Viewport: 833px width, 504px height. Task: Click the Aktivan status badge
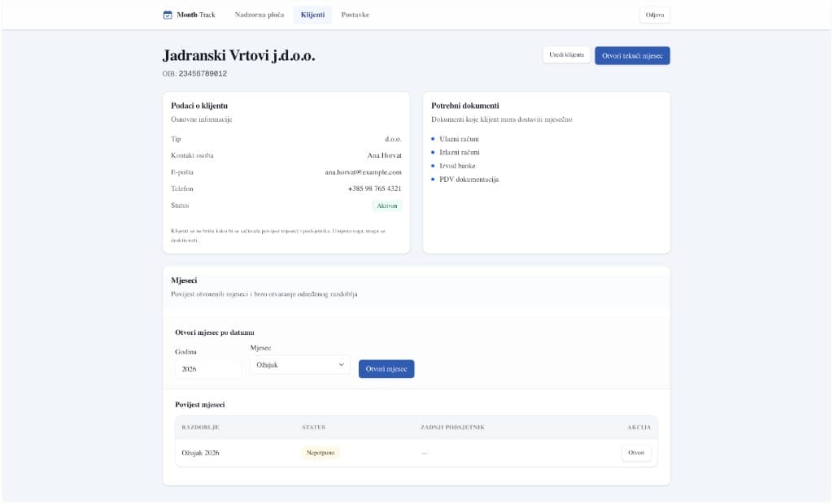pyautogui.click(x=386, y=205)
